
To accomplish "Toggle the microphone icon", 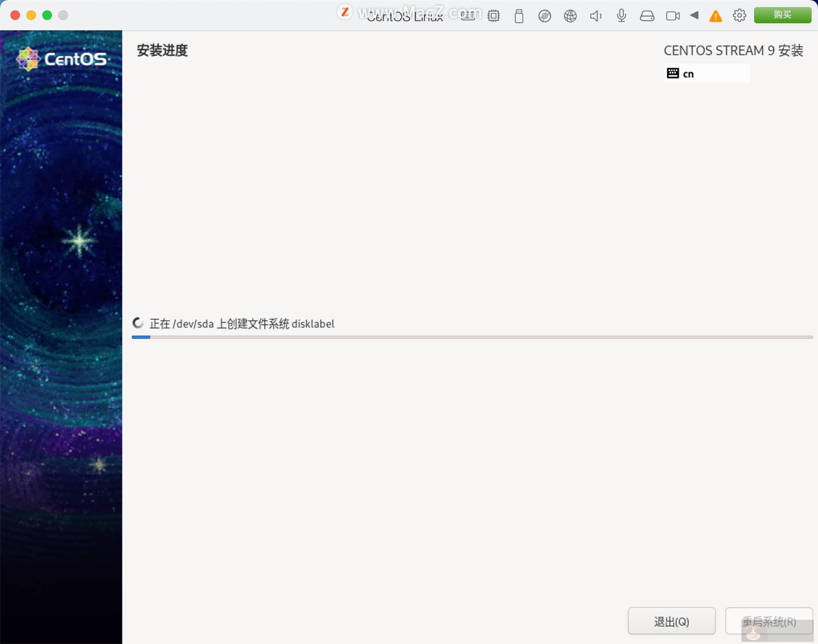I will (621, 16).
